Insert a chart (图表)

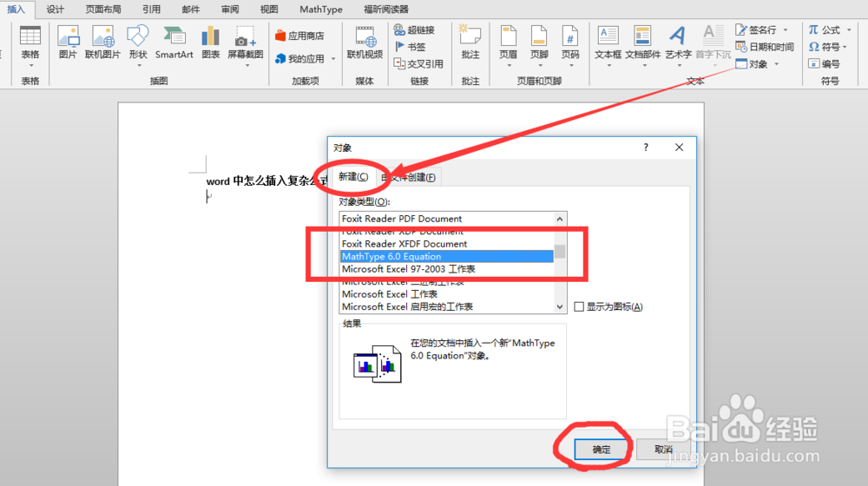210,43
